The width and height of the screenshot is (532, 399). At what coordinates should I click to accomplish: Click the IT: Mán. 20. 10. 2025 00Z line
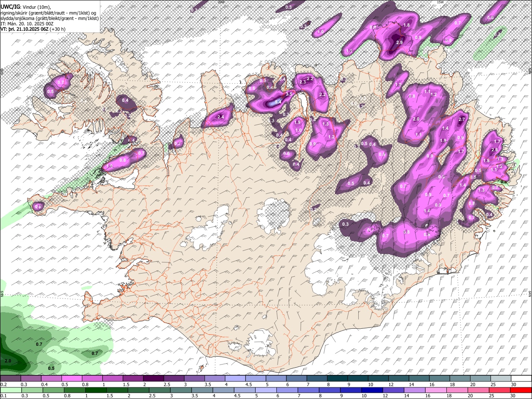pyautogui.click(x=27, y=24)
